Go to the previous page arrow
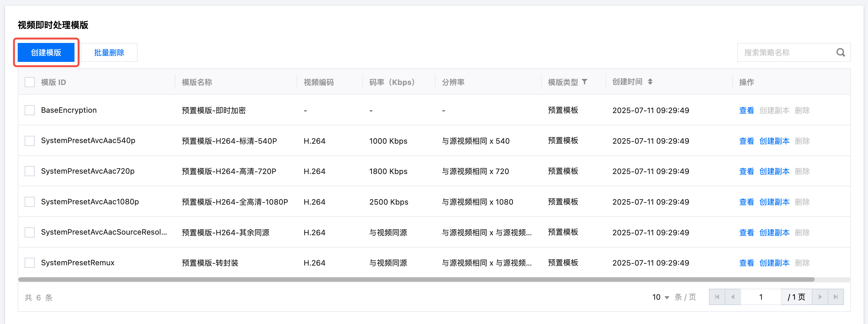The image size is (868, 324). click(733, 297)
